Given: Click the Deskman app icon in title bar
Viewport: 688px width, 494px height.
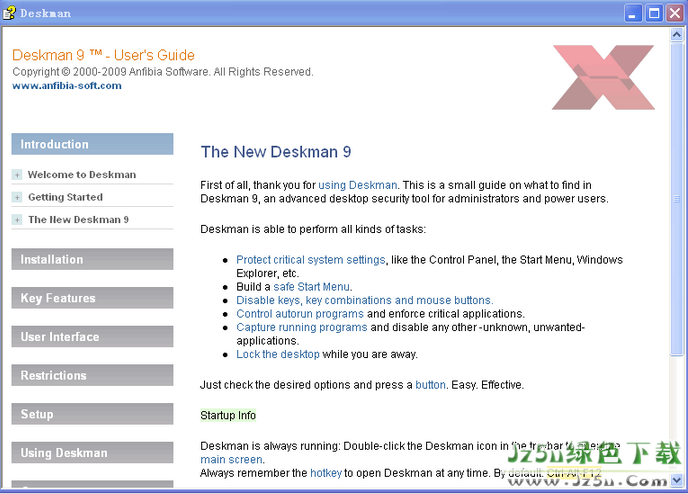Looking at the screenshot, I should 9,13.
